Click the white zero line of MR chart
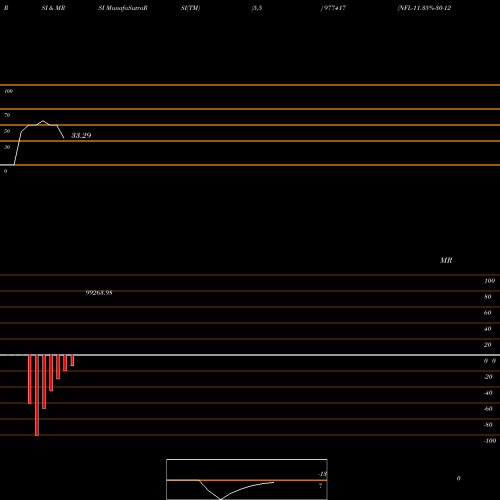500x500 pixels. click(250, 355)
